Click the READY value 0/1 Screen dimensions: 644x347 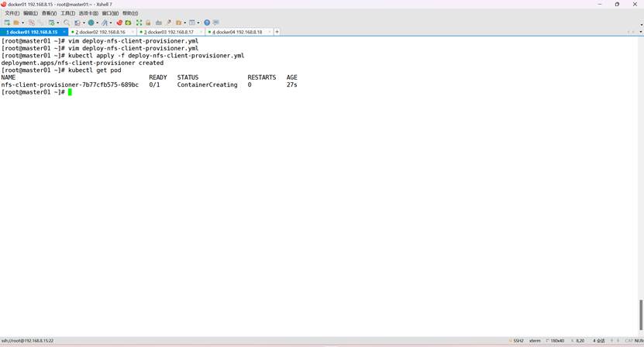pyautogui.click(x=154, y=84)
